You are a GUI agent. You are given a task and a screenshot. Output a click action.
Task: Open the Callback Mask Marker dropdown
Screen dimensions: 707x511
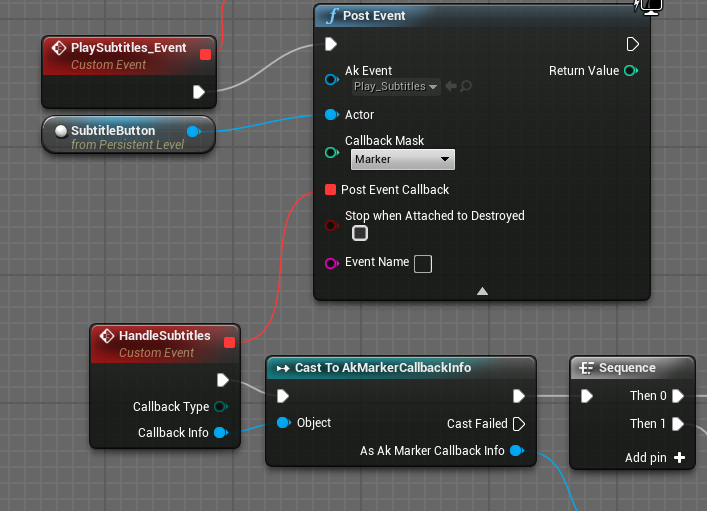[x=401, y=160]
